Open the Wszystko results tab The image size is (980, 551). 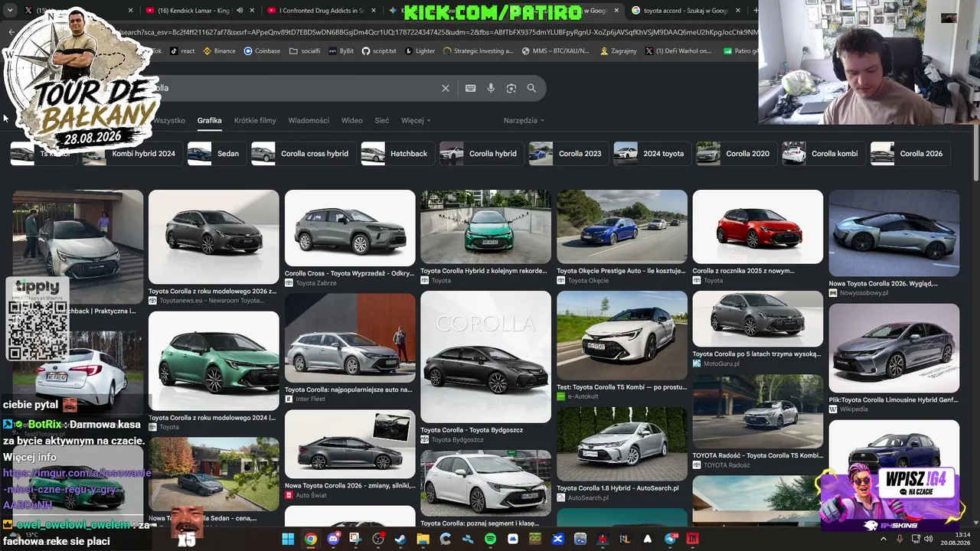point(168,120)
